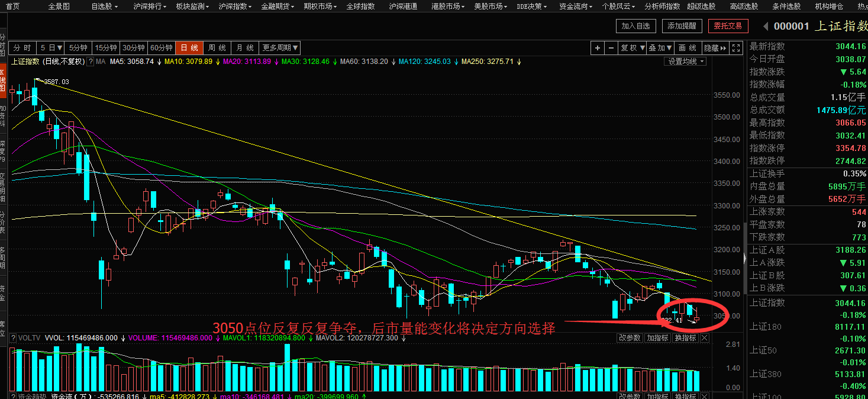This screenshot has height=399, width=868.
Task: Click 上证380 row in side panel
Action: tap(808, 374)
